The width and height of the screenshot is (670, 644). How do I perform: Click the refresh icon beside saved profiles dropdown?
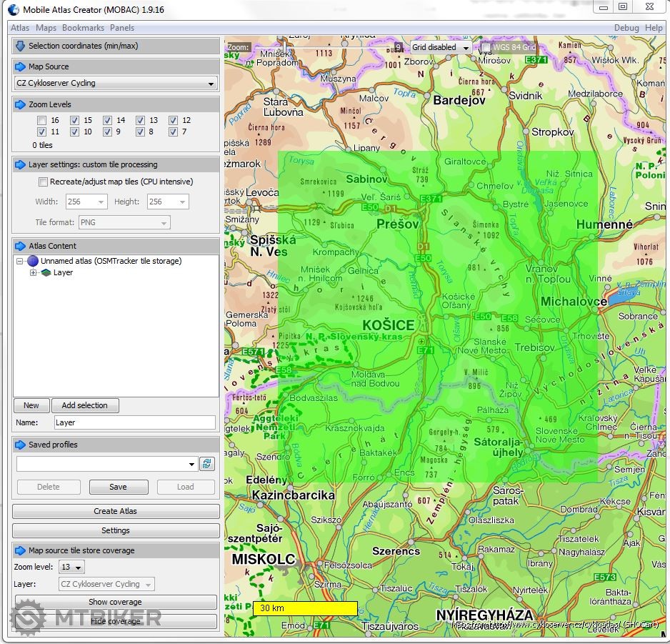(207, 464)
